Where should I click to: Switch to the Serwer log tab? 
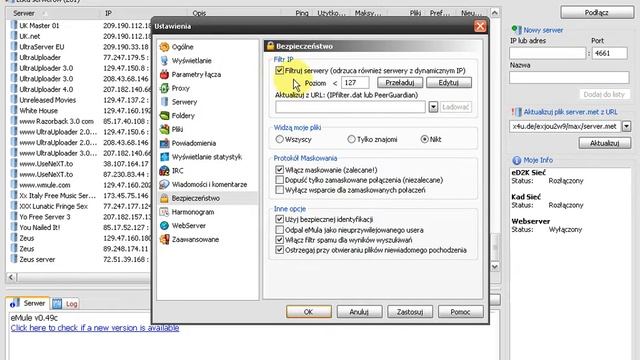coord(28,303)
